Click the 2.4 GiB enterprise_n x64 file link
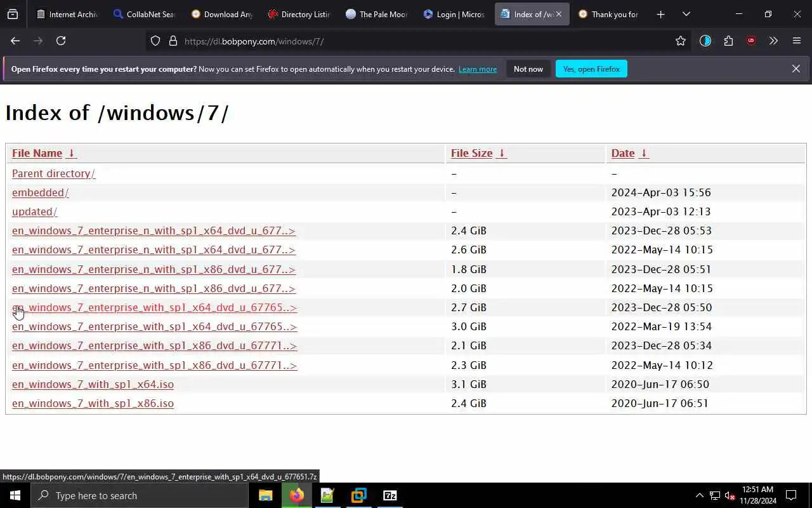Screen dimensions: 812x508 coord(154,231)
